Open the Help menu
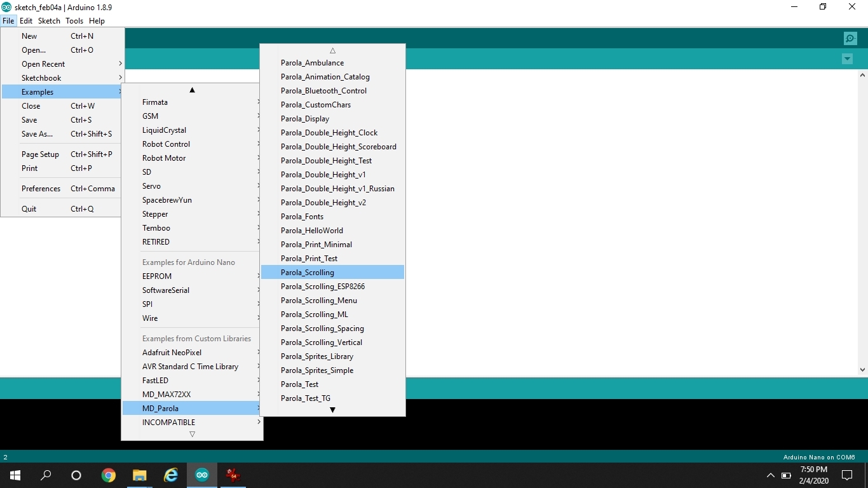The height and width of the screenshot is (488, 868). [97, 21]
